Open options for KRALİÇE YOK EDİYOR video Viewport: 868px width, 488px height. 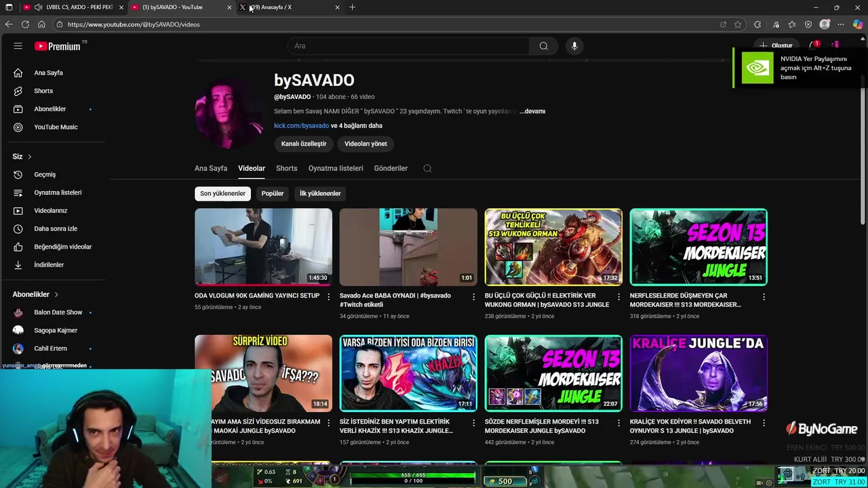click(764, 423)
